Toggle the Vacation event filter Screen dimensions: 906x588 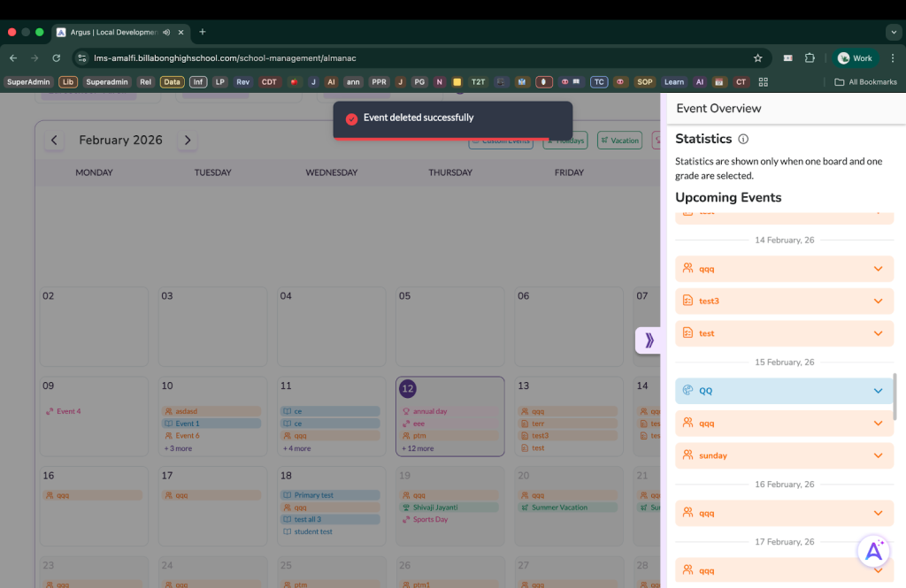[x=618, y=141]
